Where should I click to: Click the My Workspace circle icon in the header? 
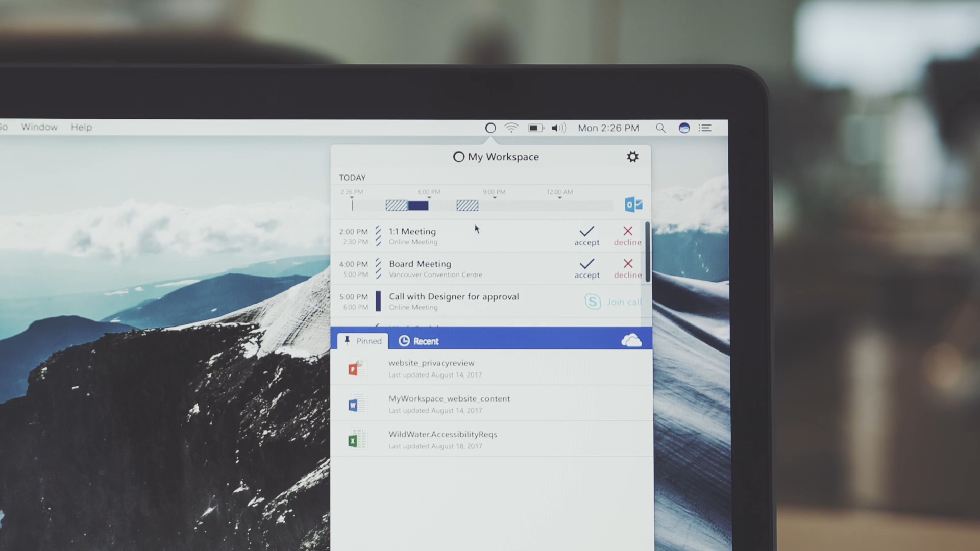pyautogui.click(x=458, y=157)
